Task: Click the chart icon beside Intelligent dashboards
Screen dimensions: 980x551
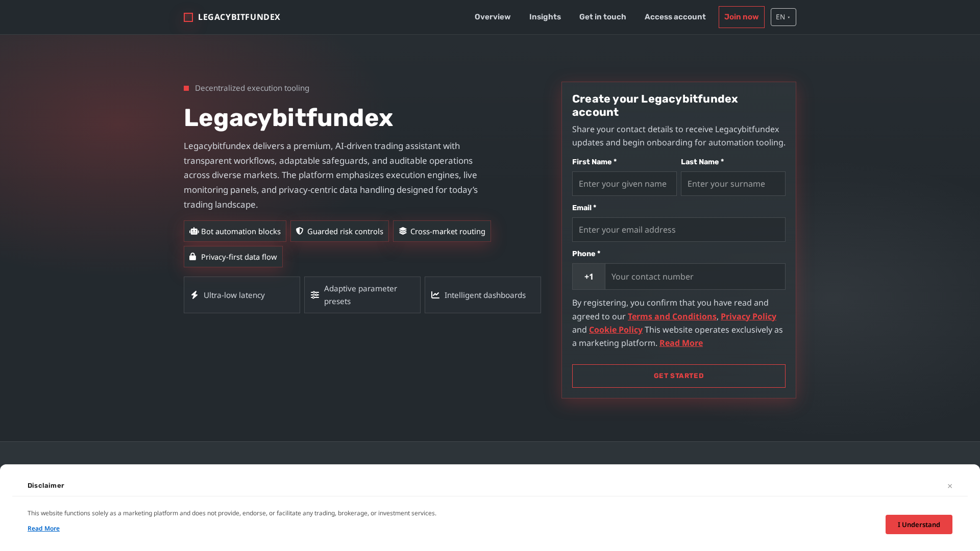Action: (435, 295)
